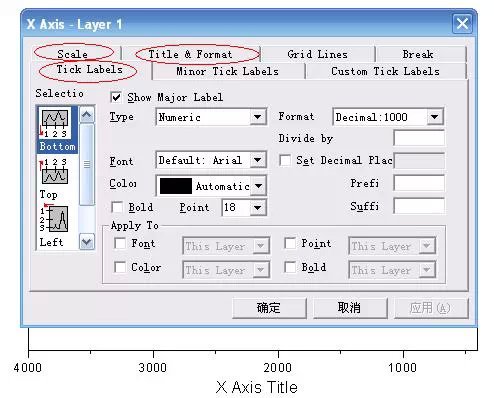The width and height of the screenshot is (494, 398).
Task: Click the 确定 OK button
Action: pyautogui.click(x=269, y=308)
